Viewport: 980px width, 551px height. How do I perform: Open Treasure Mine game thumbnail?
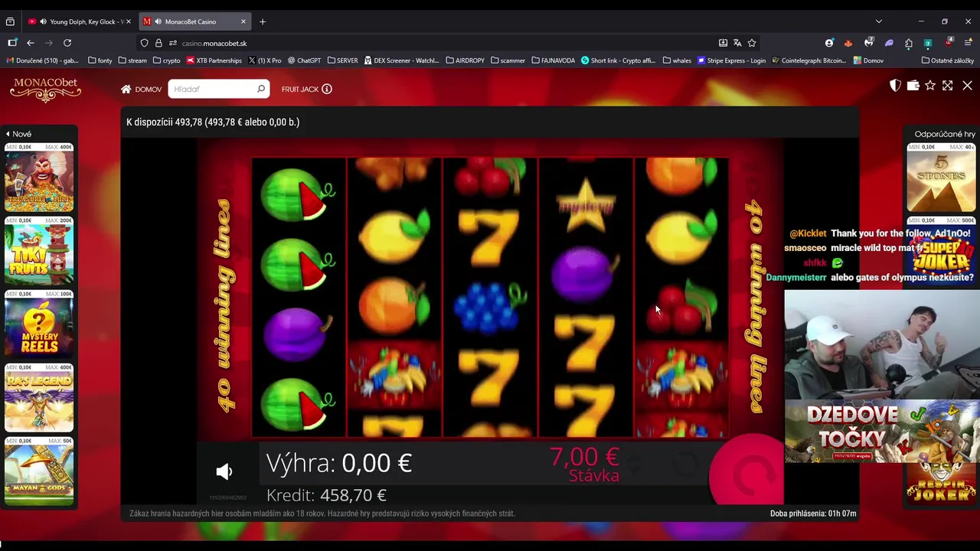click(x=39, y=178)
